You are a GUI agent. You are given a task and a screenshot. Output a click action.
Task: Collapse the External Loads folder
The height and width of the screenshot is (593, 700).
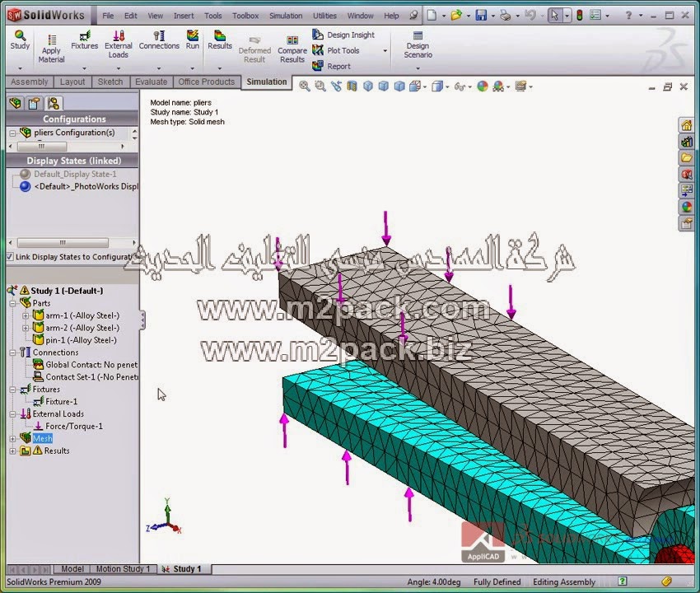(13, 414)
